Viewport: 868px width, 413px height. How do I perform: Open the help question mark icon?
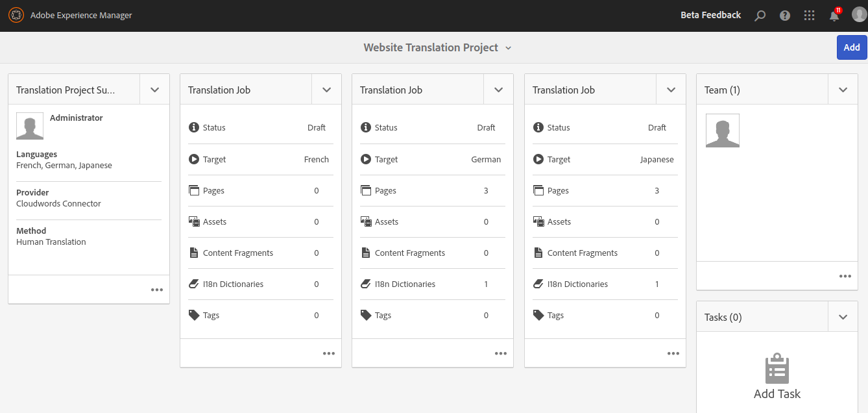[x=785, y=16]
